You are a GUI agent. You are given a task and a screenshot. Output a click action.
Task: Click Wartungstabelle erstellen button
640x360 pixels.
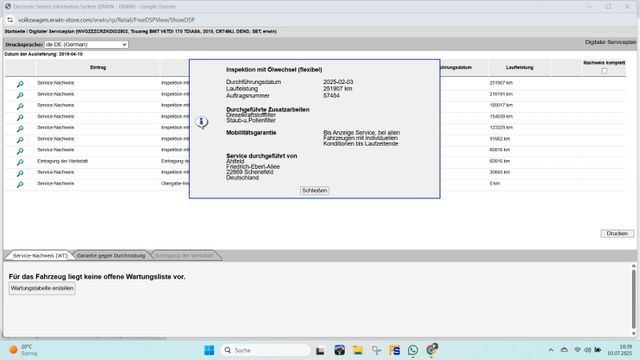pyautogui.click(x=42, y=288)
